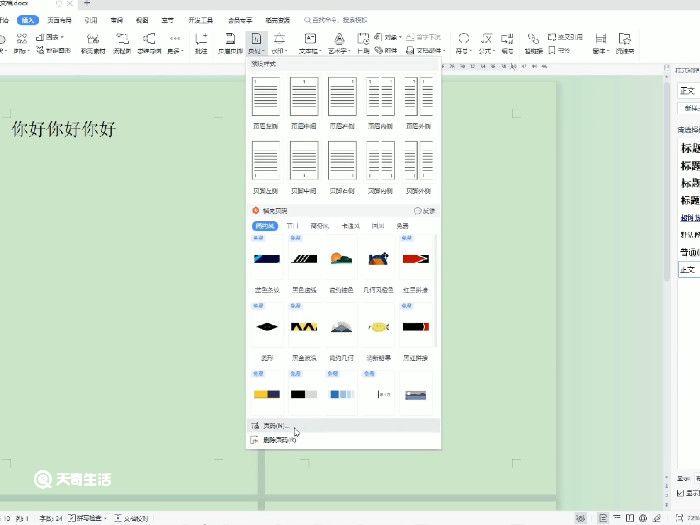Insert a Bookmark (书签)
700x525 pixels.
point(559,50)
